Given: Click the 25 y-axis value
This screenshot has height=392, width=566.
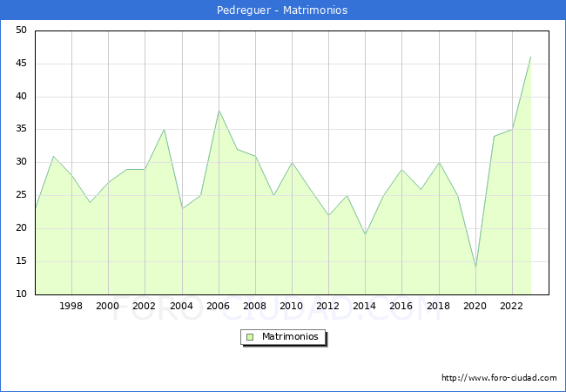Looking at the screenshot, I should pos(21,195).
